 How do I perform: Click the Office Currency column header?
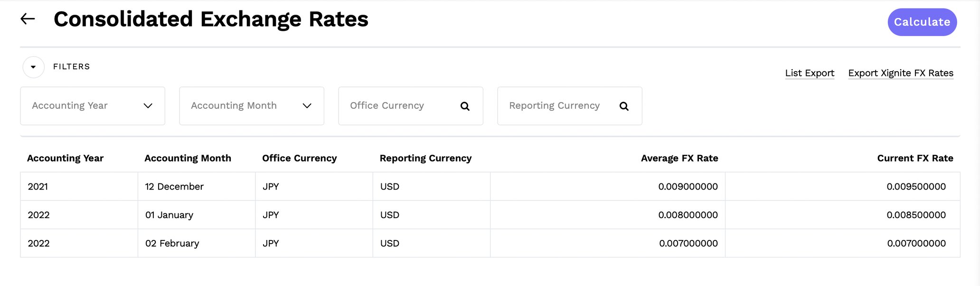pyautogui.click(x=299, y=158)
